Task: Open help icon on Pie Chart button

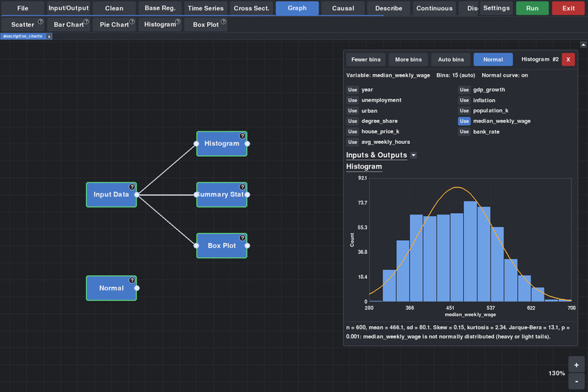Action: [x=132, y=22]
